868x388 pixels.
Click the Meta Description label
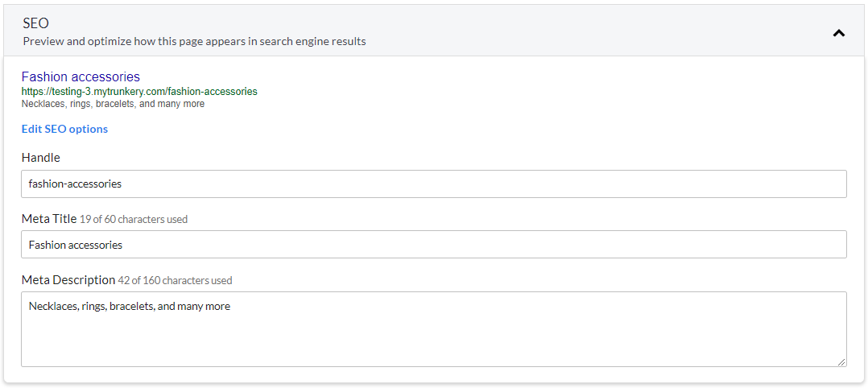[x=68, y=280]
